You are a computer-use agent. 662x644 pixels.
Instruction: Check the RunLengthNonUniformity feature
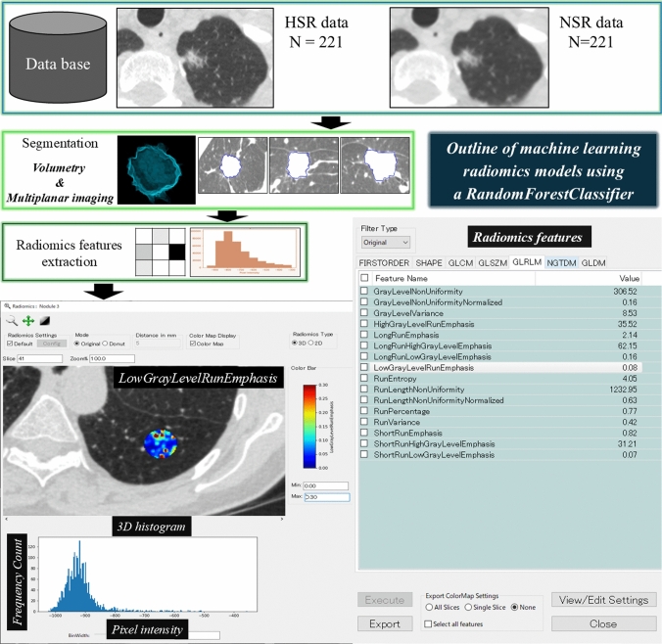pos(364,390)
